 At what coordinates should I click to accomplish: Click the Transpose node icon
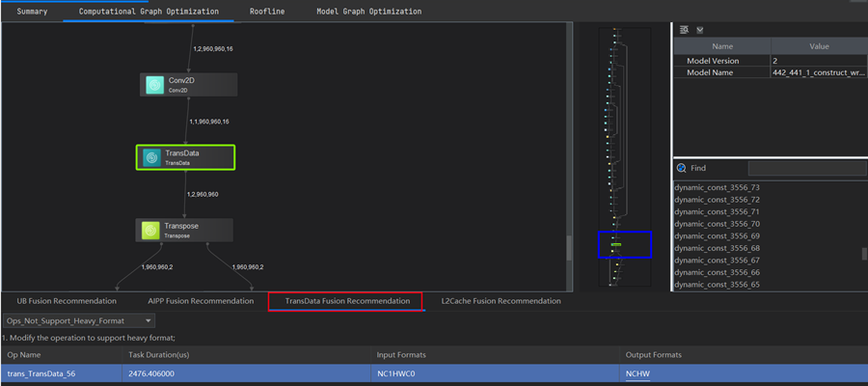pyautogui.click(x=150, y=230)
